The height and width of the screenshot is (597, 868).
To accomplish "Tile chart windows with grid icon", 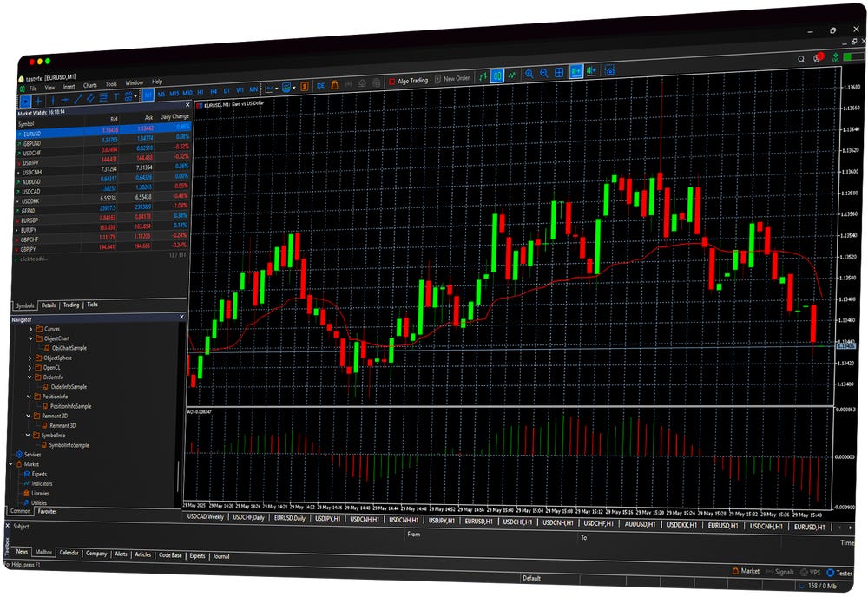I will [559, 73].
